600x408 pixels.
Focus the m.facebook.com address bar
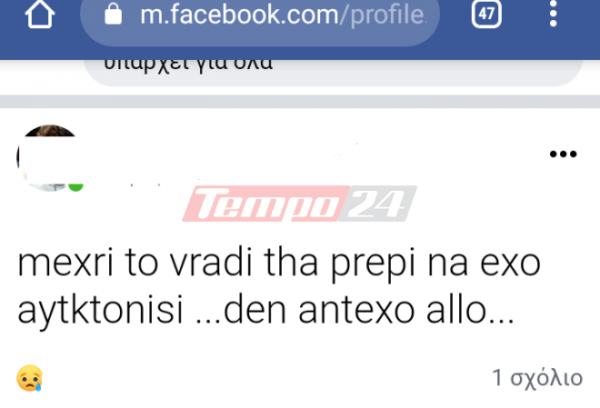click(260, 16)
